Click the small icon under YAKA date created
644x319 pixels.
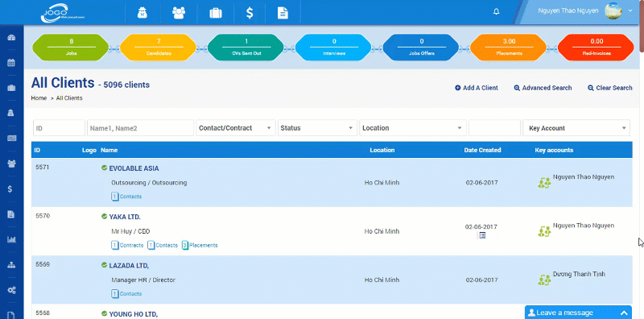pos(482,235)
